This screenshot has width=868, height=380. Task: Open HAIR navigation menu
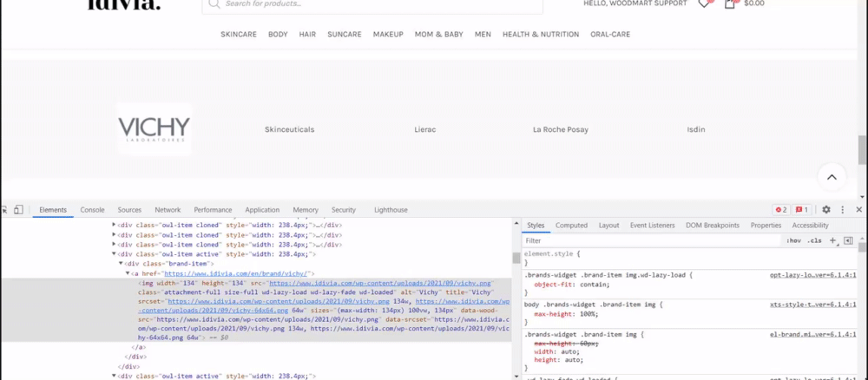pos(307,35)
